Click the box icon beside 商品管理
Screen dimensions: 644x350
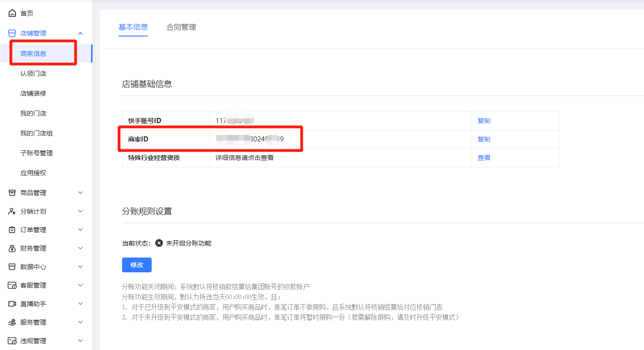[x=12, y=193]
